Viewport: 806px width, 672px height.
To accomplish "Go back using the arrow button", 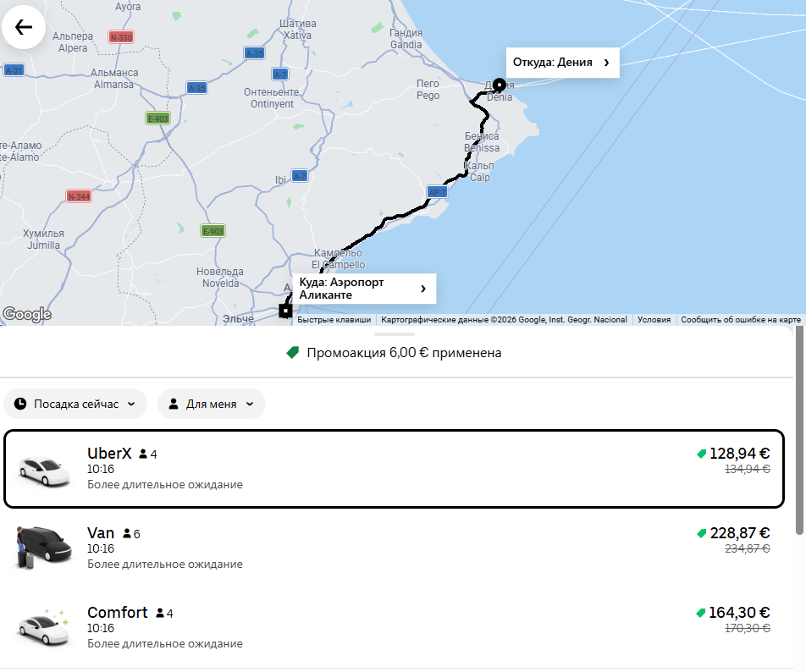I will 24,27.
